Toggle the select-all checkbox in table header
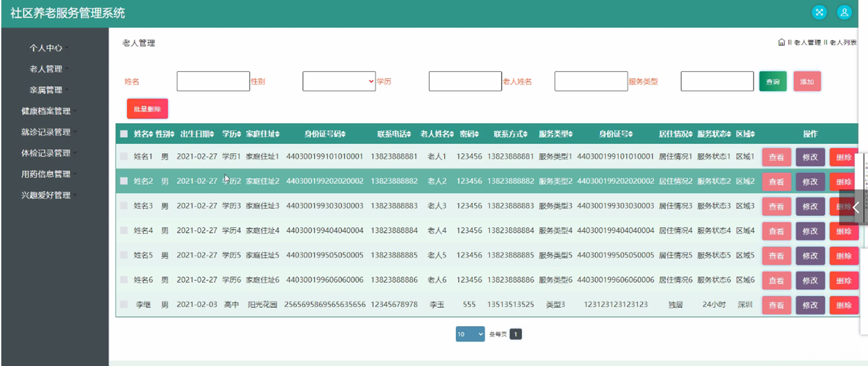The width and height of the screenshot is (868, 366). [124, 134]
